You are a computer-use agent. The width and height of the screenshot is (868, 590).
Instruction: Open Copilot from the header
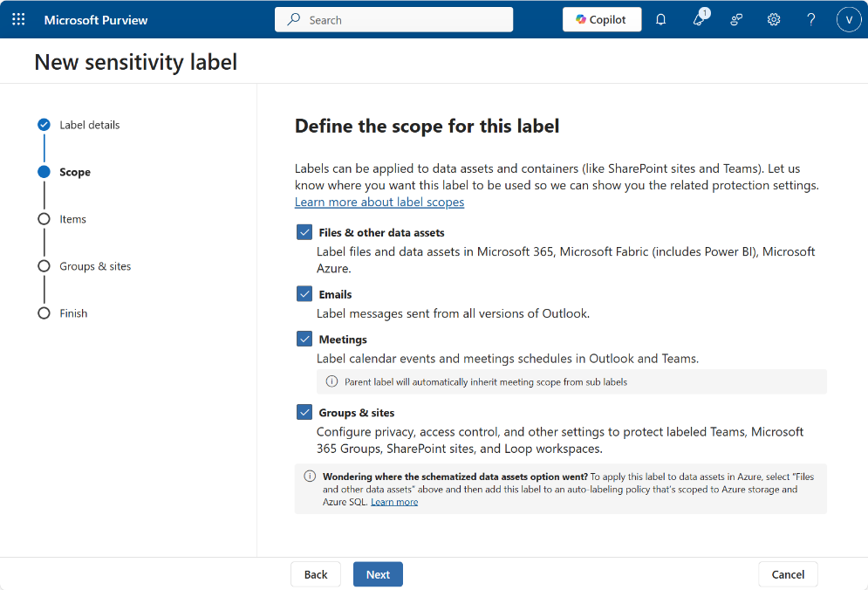pos(601,19)
